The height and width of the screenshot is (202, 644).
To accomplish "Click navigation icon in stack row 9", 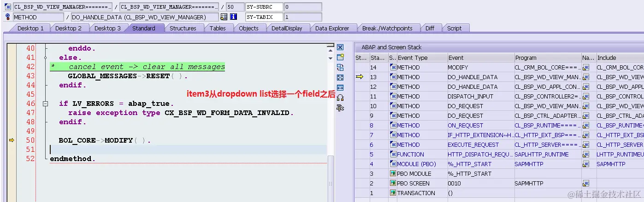I will tap(586, 116).
